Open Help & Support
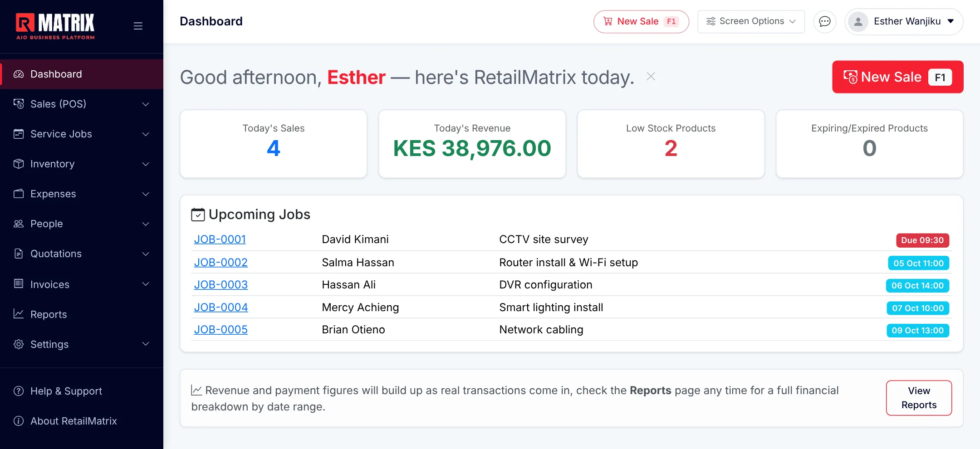Image resolution: width=980 pixels, height=449 pixels. (82, 391)
